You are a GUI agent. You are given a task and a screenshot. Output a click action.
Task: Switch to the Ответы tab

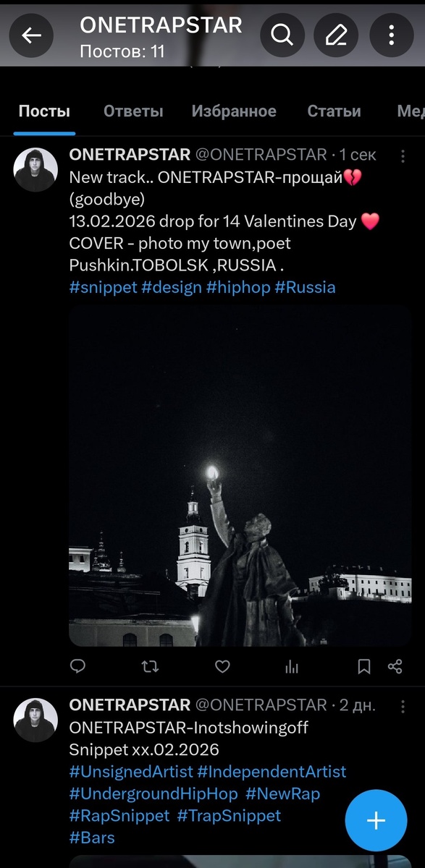click(133, 111)
